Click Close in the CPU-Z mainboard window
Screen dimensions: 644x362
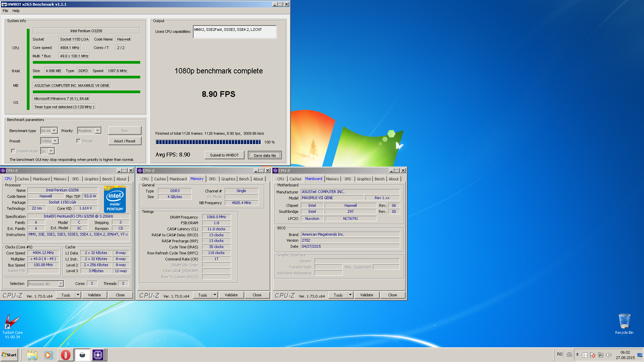tap(392, 295)
